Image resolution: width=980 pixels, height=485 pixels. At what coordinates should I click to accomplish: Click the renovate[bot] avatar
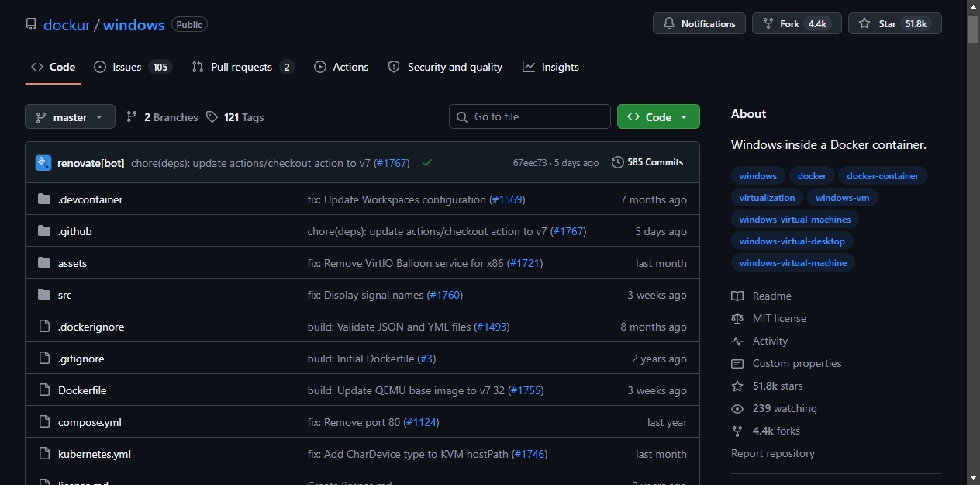[43, 163]
